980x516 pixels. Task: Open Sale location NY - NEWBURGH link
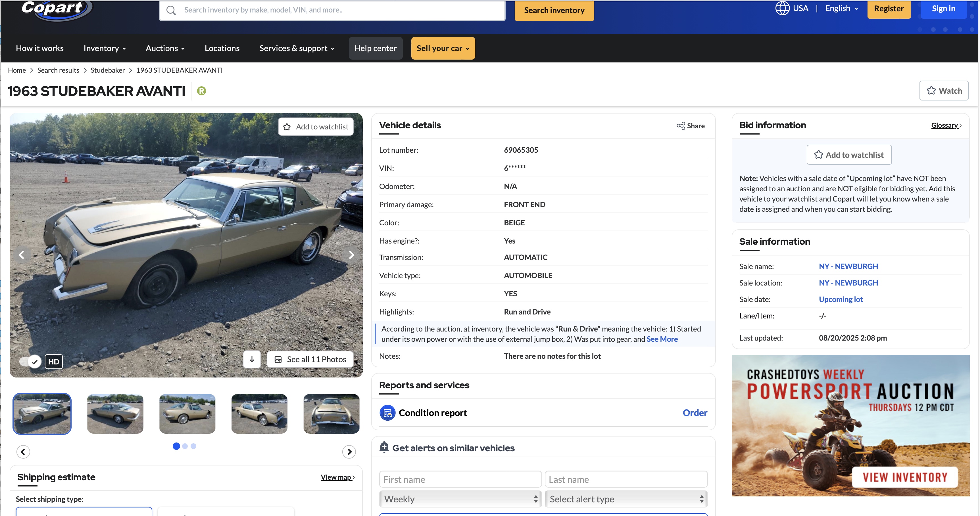click(x=848, y=283)
